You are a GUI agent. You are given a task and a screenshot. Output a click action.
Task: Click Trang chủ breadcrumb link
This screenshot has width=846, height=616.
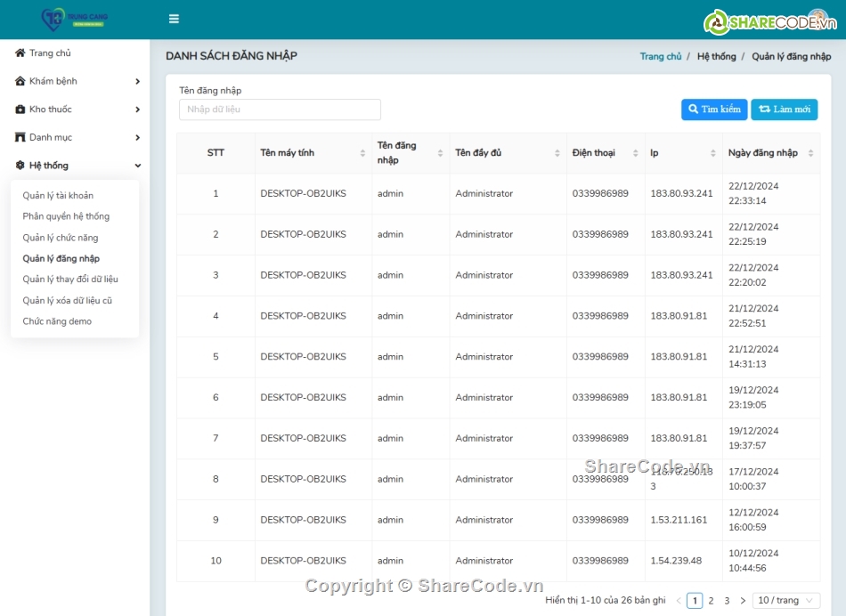[661, 56]
